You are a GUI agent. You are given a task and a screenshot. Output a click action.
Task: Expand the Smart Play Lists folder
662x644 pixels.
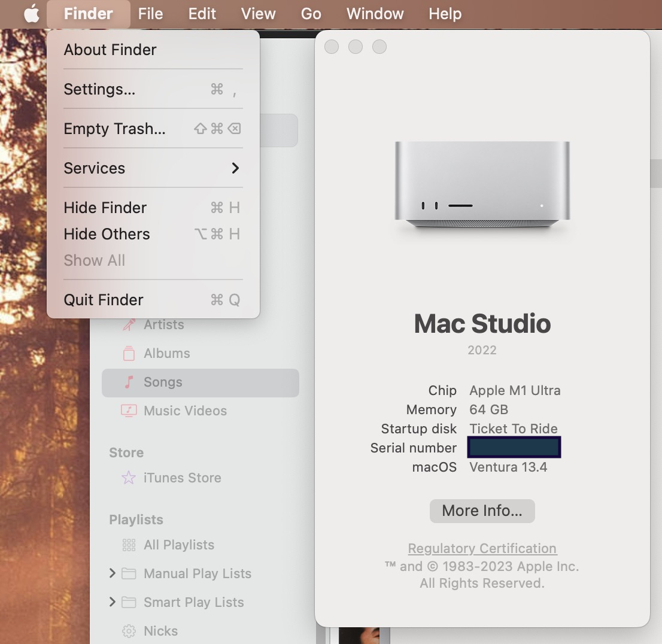tap(113, 602)
